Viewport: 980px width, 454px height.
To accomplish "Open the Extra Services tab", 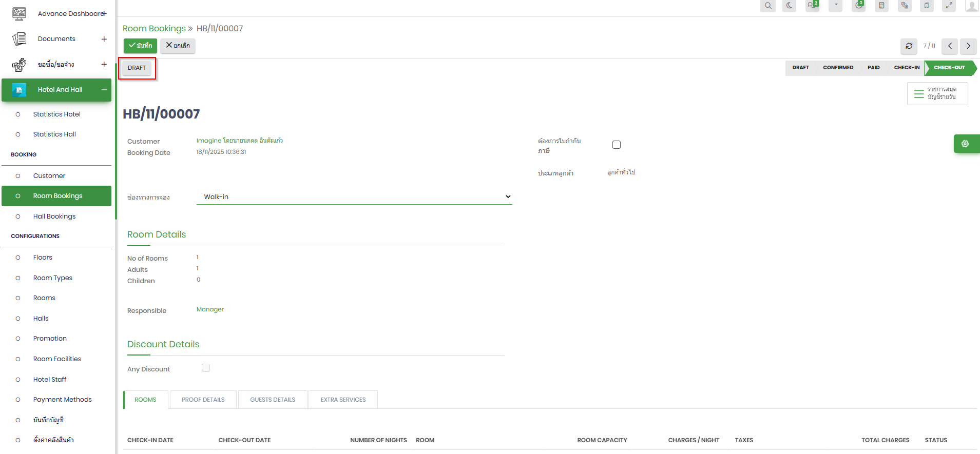I will [x=343, y=400].
